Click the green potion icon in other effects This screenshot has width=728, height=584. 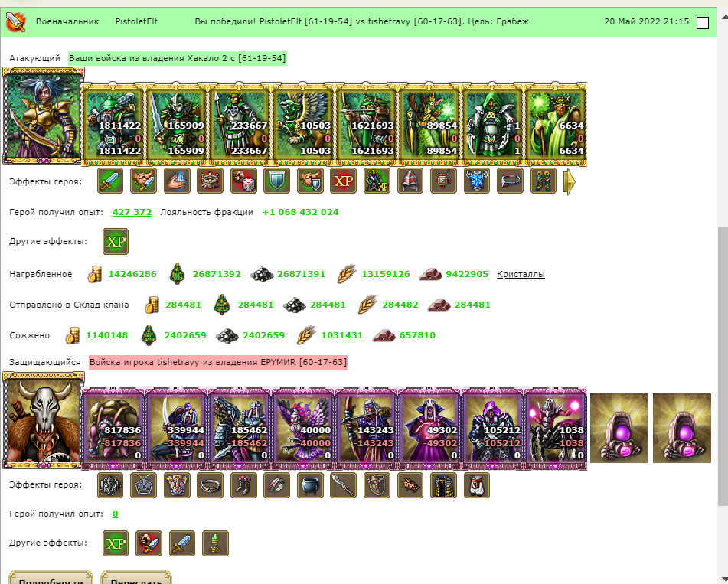pos(215,543)
